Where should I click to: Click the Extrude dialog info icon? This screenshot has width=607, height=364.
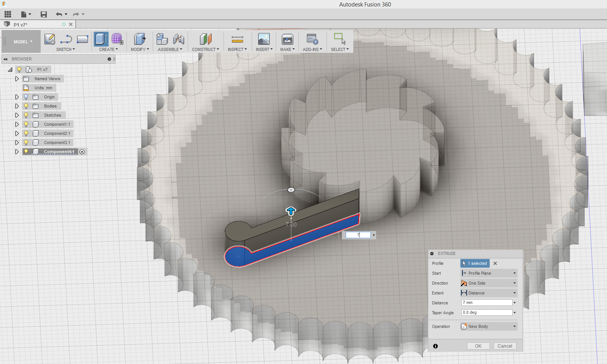point(435,346)
